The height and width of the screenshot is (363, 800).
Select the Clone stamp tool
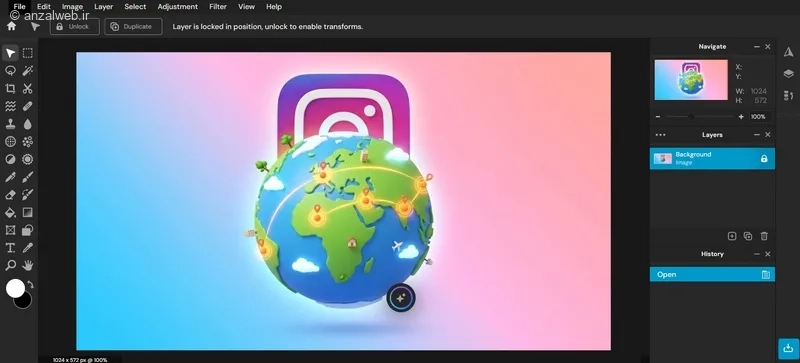[x=10, y=124]
